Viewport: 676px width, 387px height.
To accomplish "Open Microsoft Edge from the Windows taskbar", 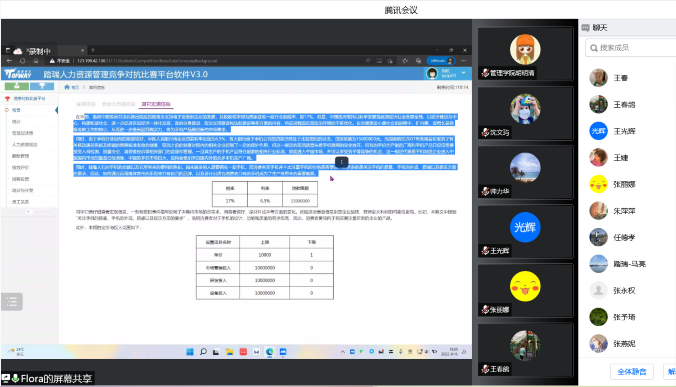I will (x=269, y=352).
